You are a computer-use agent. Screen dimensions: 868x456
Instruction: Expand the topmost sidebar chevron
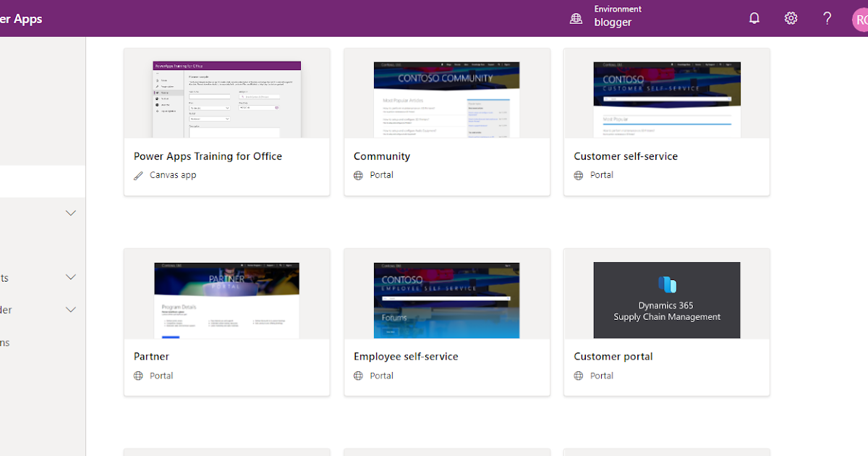[x=70, y=212]
